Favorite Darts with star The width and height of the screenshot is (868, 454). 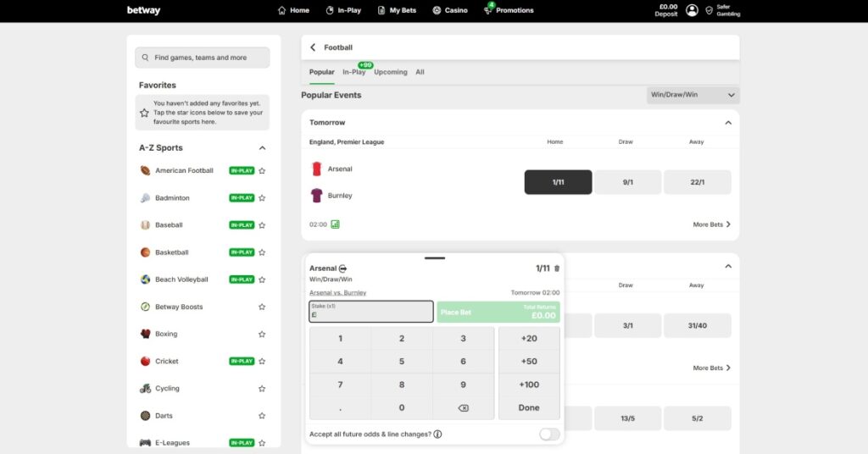pyautogui.click(x=263, y=415)
